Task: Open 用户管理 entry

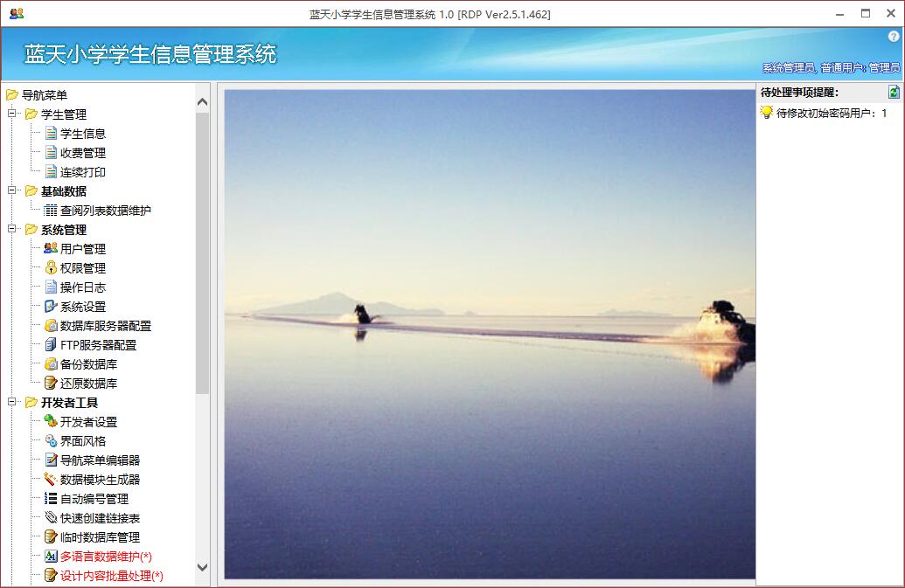Action: (83, 249)
